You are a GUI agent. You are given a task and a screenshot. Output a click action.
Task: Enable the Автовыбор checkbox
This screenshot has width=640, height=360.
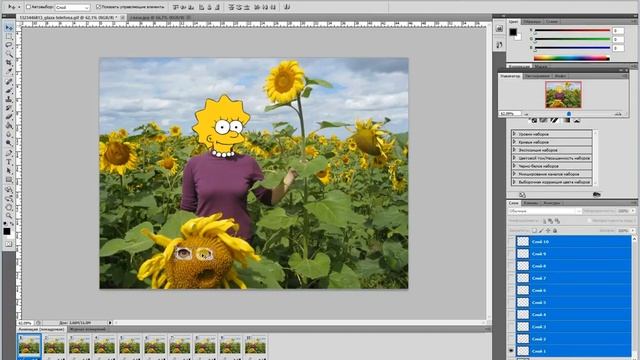29,7
